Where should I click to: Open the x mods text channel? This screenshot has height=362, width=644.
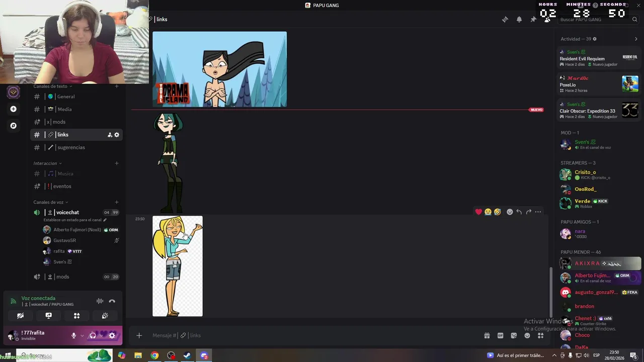[76, 122]
